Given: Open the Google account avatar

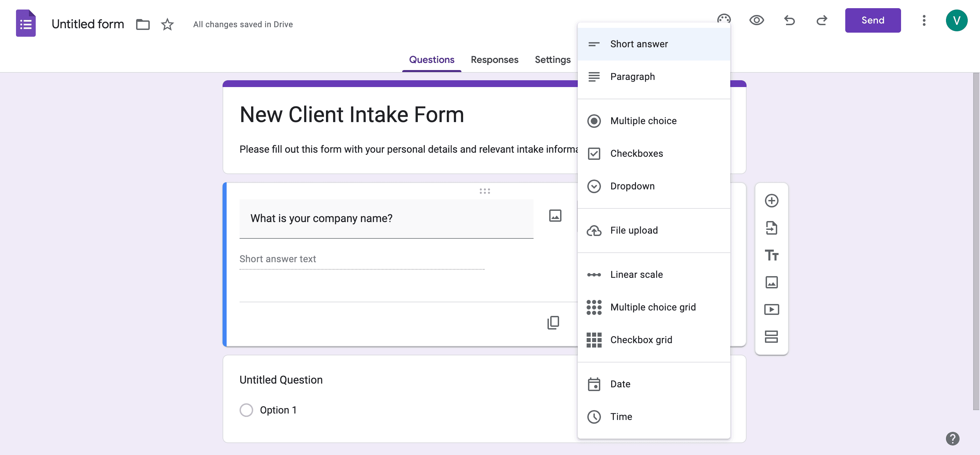Looking at the screenshot, I should pos(957,20).
